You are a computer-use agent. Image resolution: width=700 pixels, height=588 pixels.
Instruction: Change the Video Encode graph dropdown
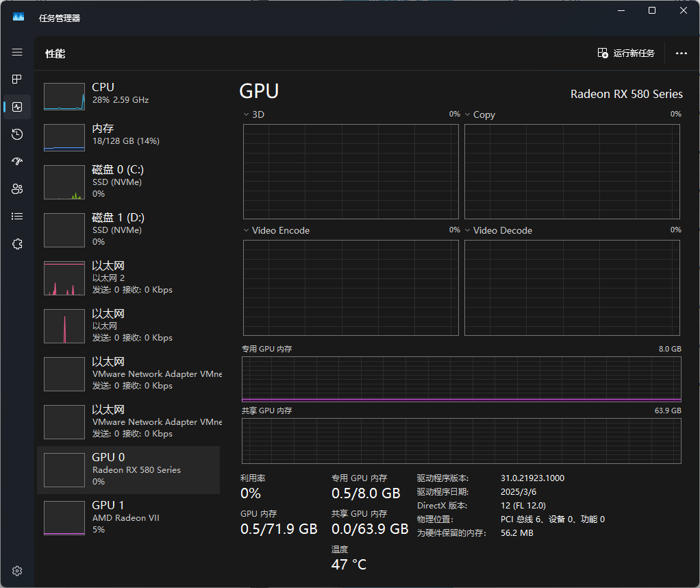tap(247, 231)
